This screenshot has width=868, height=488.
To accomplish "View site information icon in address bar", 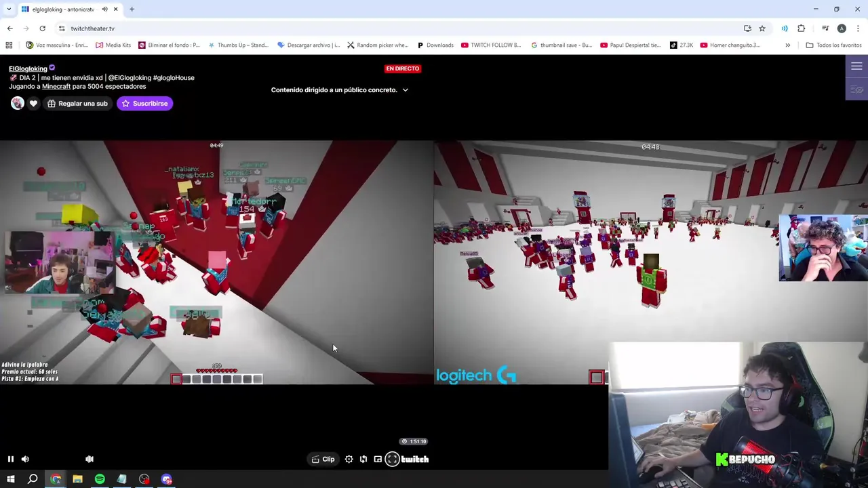I will pyautogui.click(x=62, y=28).
